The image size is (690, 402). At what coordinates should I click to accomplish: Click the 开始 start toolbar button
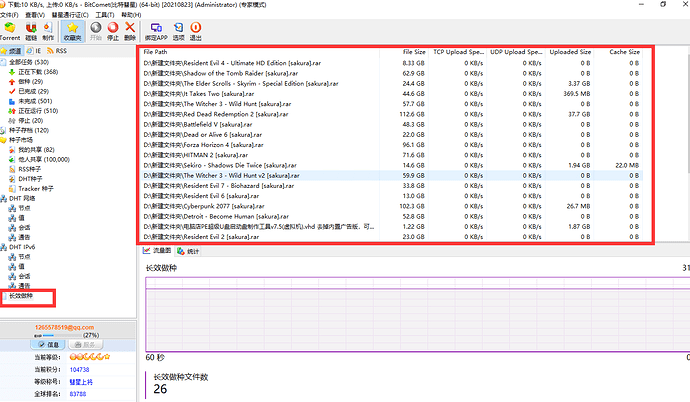click(x=96, y=31)
